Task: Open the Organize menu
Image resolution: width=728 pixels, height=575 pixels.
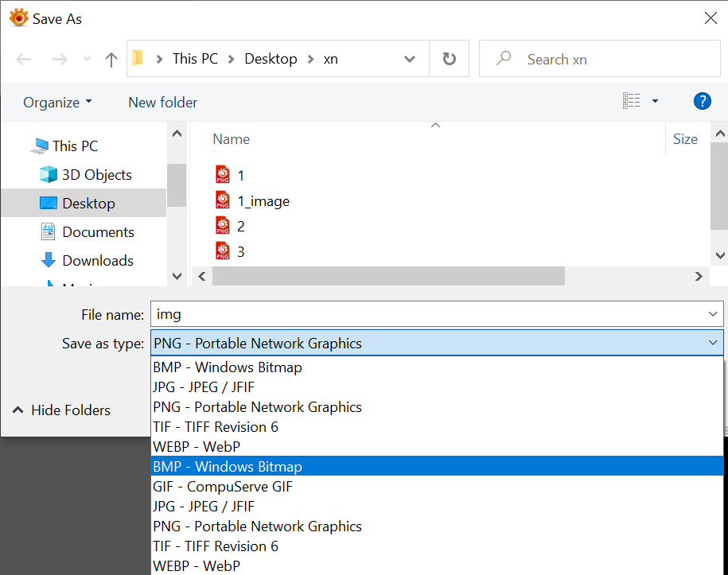Action: pyautogui.click(x=57, y=103)
